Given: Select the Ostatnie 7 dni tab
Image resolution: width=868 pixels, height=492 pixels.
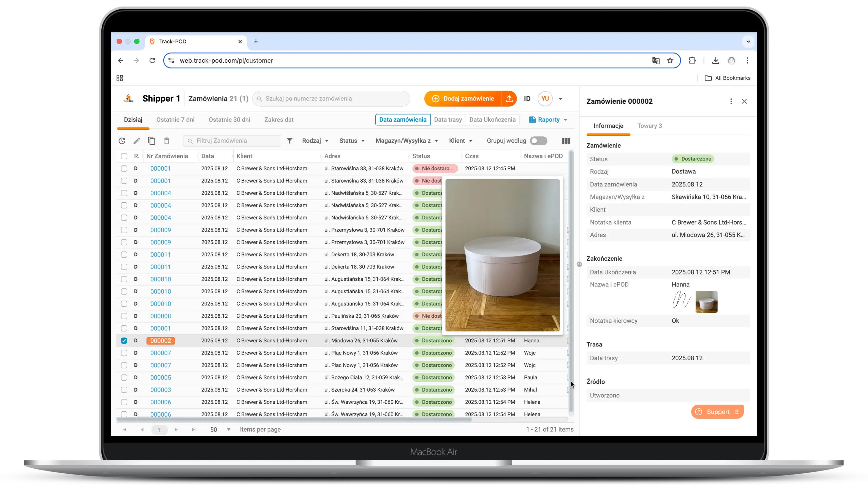Looking at the screenshot, I should pyautogui.click(x=175, y=120).
